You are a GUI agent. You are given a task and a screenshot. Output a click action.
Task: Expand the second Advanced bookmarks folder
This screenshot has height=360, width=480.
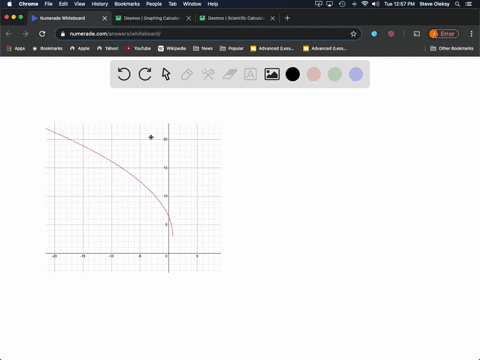pyautogui.click(x=325, y=48)
